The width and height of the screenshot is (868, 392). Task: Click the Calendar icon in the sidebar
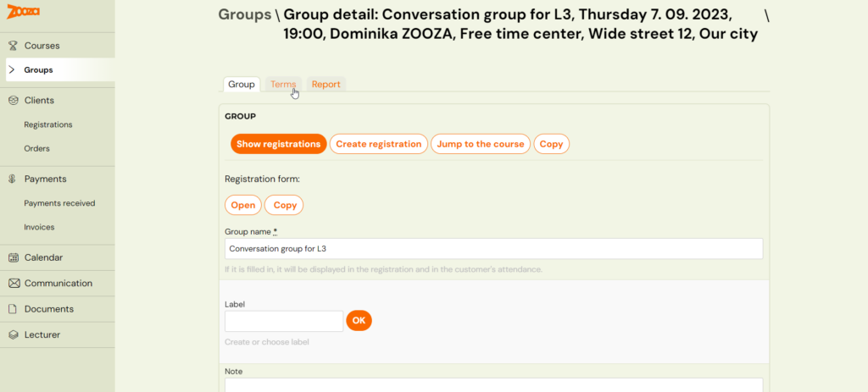13,257
